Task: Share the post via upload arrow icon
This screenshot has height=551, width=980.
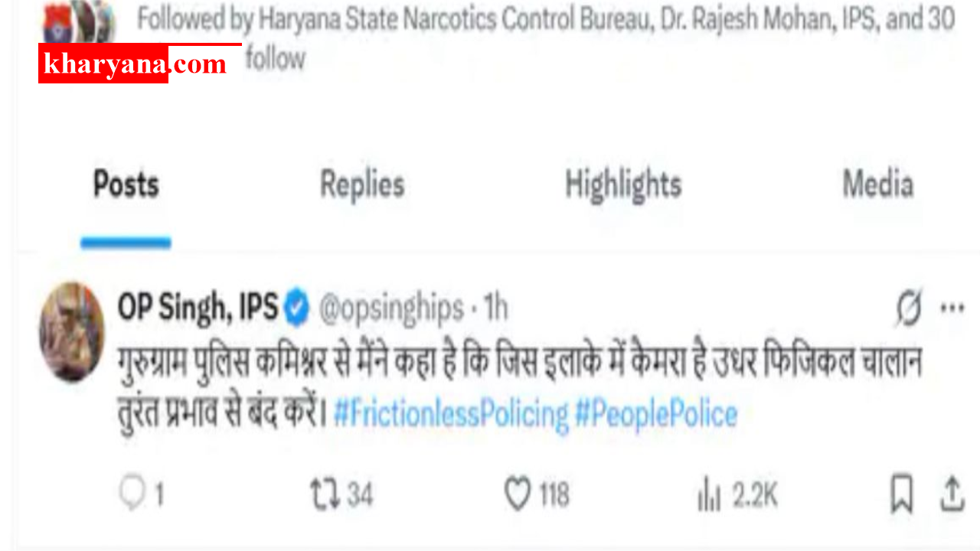Action: (952, 494)
